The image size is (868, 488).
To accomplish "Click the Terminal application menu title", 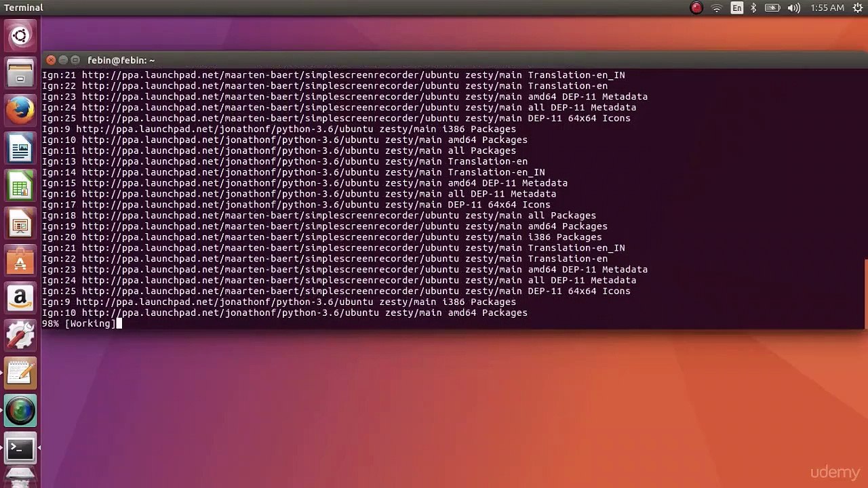I will [x=24, y=7].
